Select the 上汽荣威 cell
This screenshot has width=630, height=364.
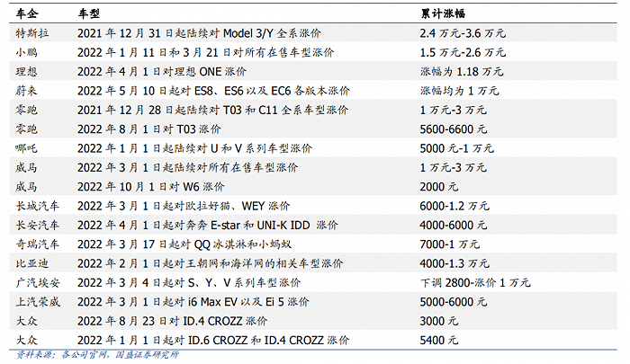coord(38,302)
